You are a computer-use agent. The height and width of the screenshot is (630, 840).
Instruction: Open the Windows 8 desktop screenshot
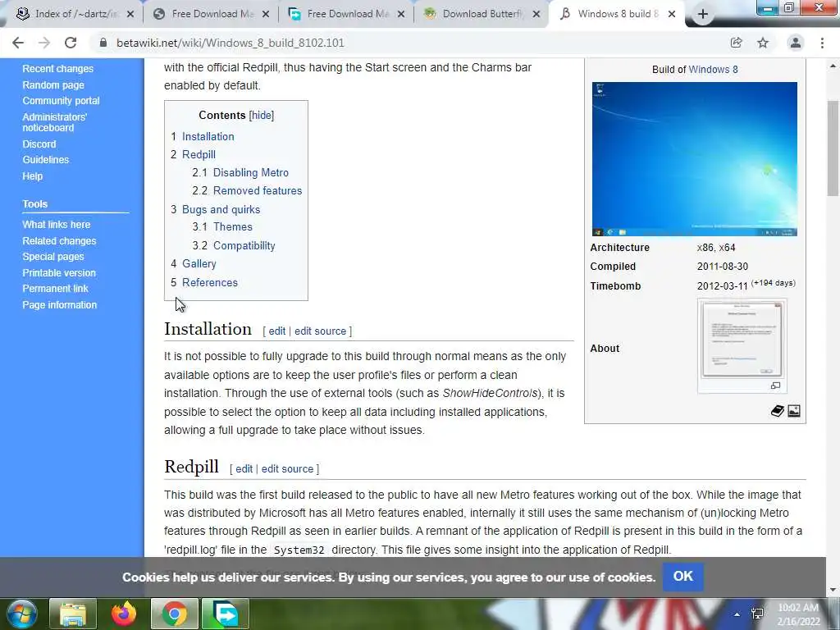(694, 159)
